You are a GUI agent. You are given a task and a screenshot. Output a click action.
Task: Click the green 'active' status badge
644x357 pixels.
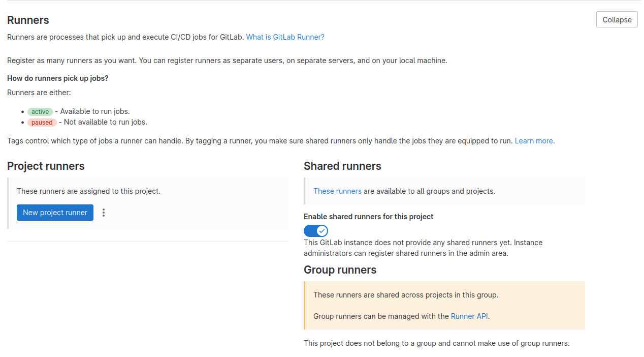(40, 112)
